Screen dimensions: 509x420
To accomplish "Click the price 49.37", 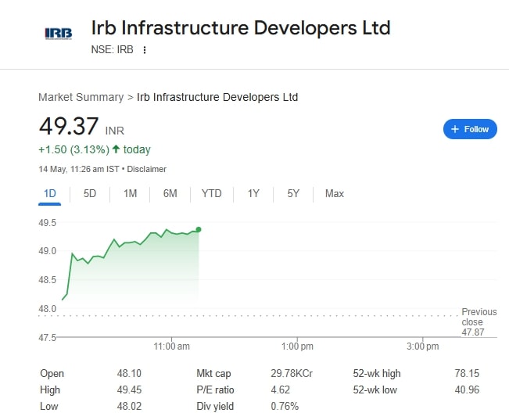I will click(69, 126).
